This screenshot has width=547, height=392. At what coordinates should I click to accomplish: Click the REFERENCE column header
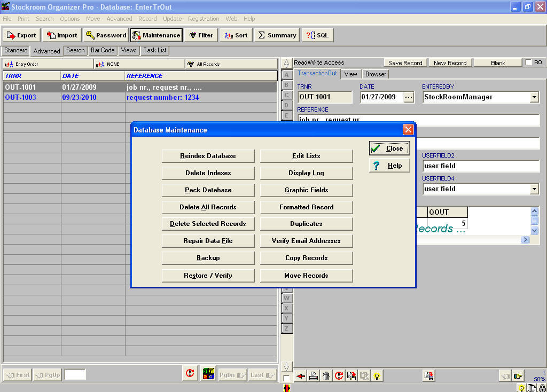click(x=201, y=76)
